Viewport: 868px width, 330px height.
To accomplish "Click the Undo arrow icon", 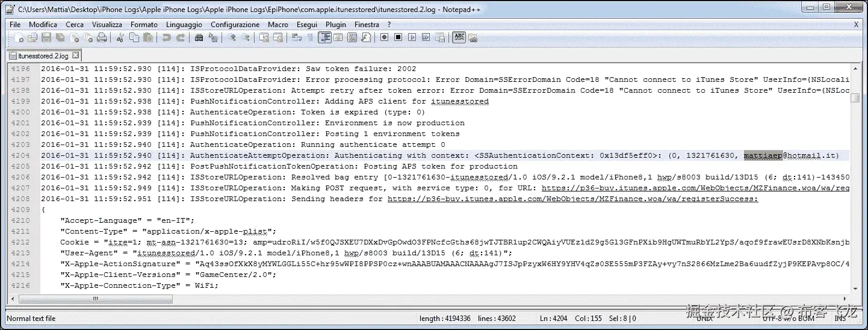I will coord(166,38).
